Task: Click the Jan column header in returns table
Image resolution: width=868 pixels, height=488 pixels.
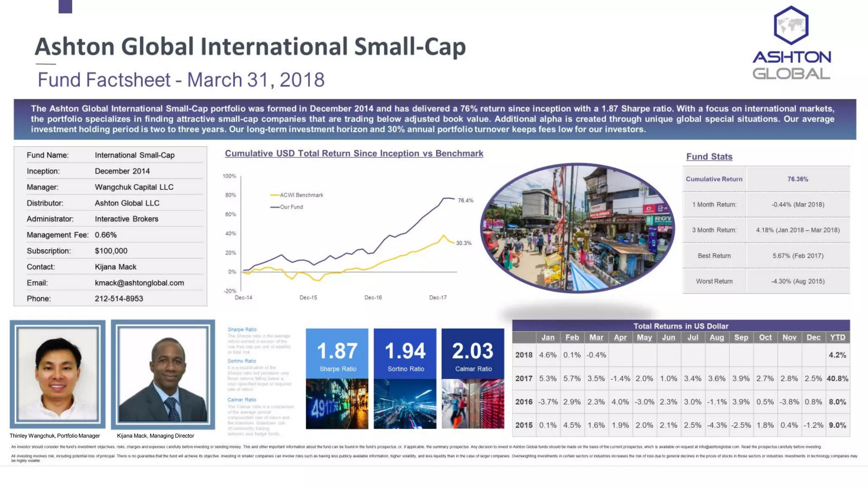Action: click(x=548, y=338)
